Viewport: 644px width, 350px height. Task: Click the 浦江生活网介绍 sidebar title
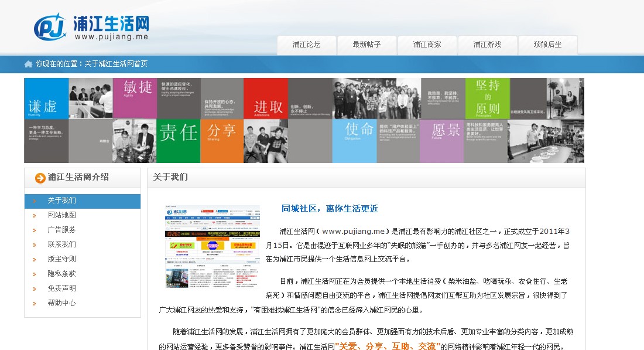[x=78, y=177]
